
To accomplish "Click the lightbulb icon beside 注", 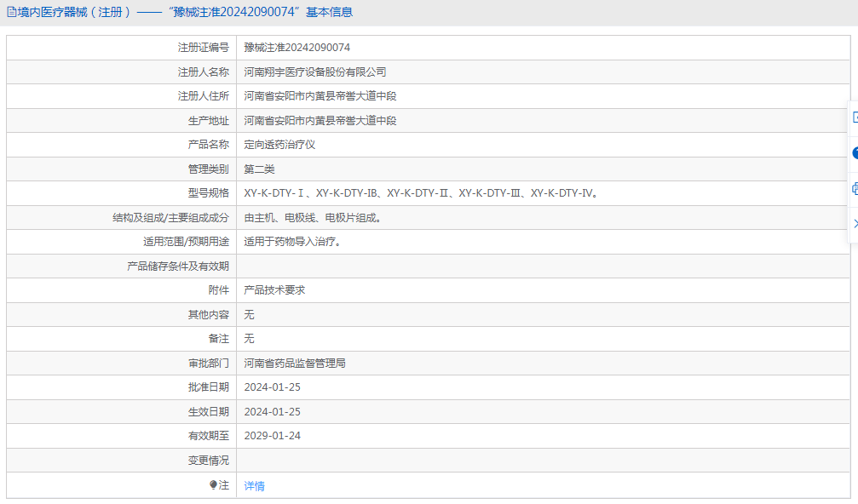I will click(213, 485).
